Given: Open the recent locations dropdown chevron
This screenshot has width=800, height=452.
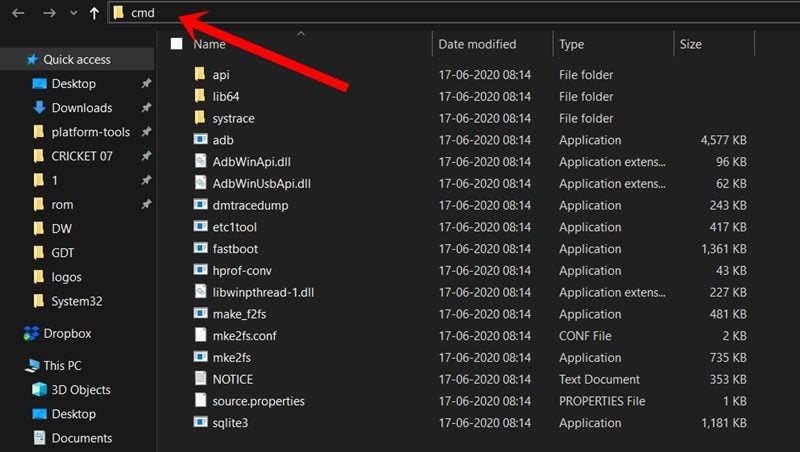Looking at the screenshot, I should pos(73,13).
